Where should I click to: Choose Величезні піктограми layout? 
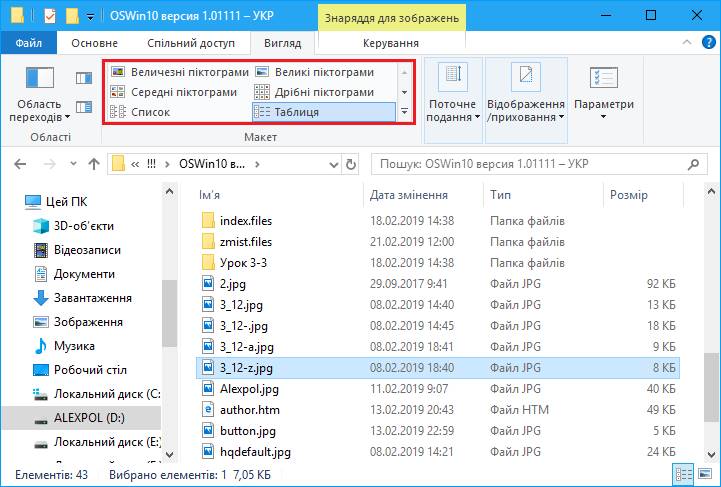pyautogui.click(x=180, y=72)
